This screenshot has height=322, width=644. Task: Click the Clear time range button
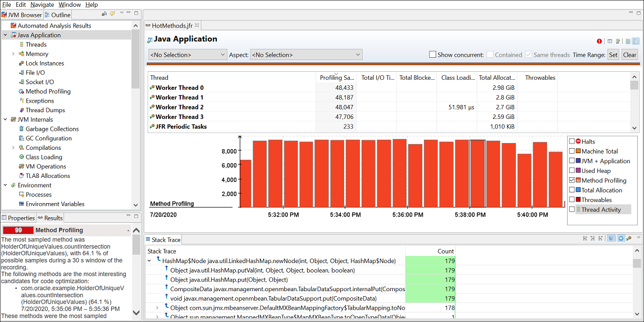[629, 54]
